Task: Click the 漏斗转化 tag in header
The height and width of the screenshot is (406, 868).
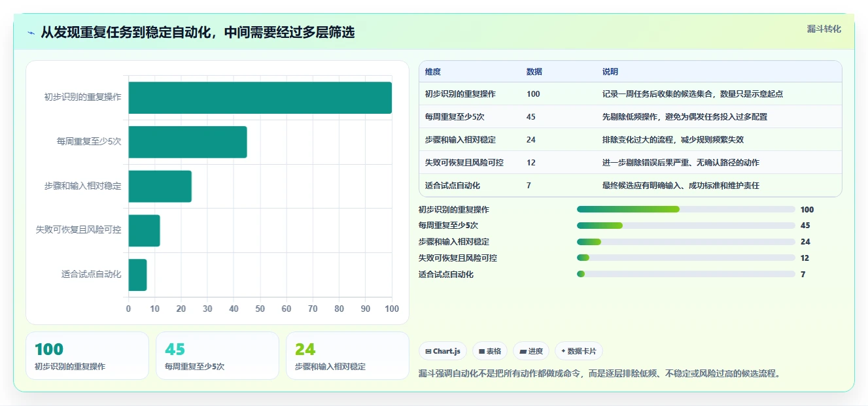Action: coord(824,29)
